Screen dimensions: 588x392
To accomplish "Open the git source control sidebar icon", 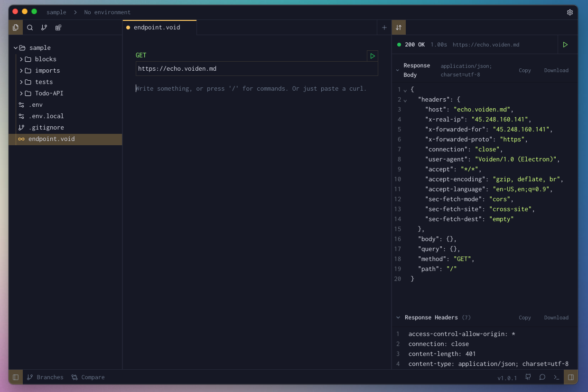I will point(44,28).
